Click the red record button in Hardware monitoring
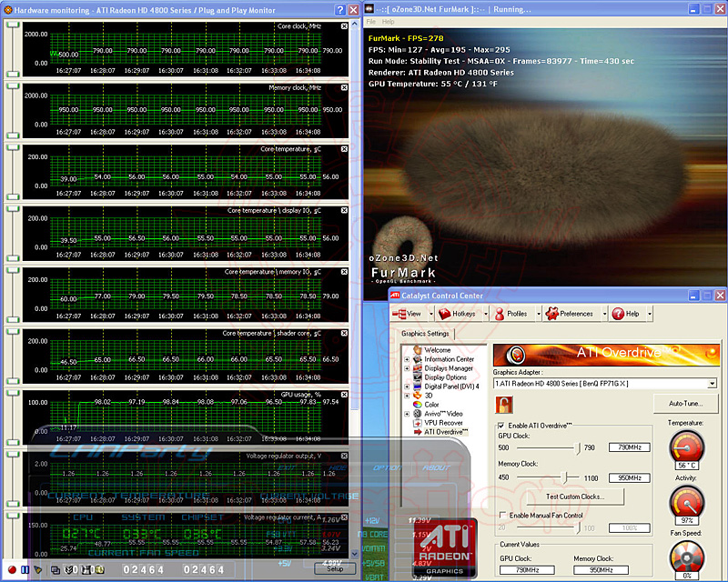The image size is (728, 582). click(12, 569)
